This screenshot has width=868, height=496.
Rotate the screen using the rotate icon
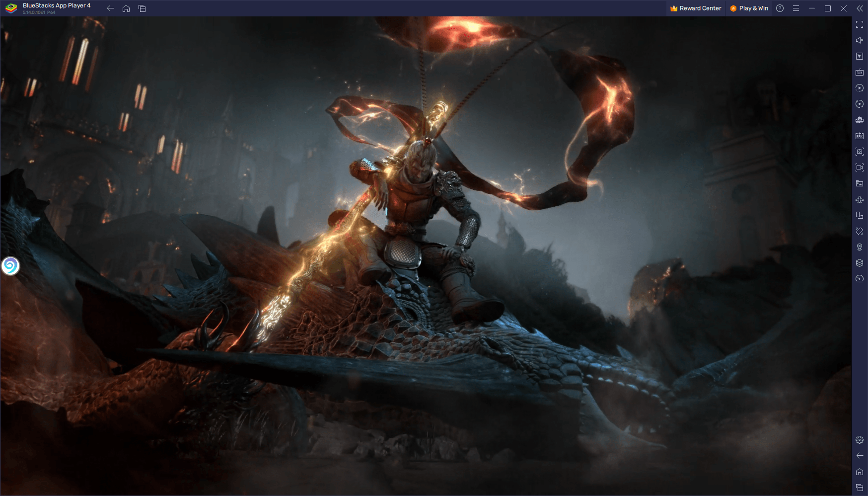(860, 231)
